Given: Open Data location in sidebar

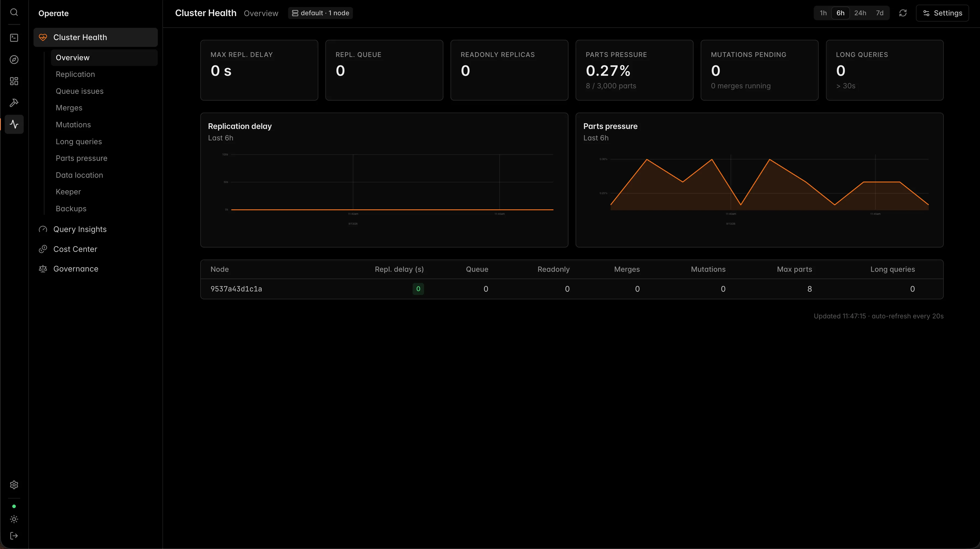Looking at the screenshot, I should click(104, 175).
